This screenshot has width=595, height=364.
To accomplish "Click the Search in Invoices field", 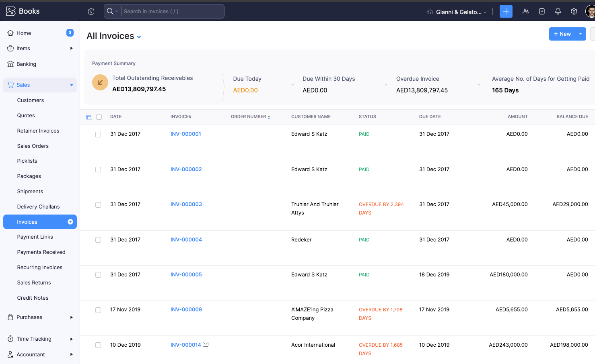I will [172, 12].
